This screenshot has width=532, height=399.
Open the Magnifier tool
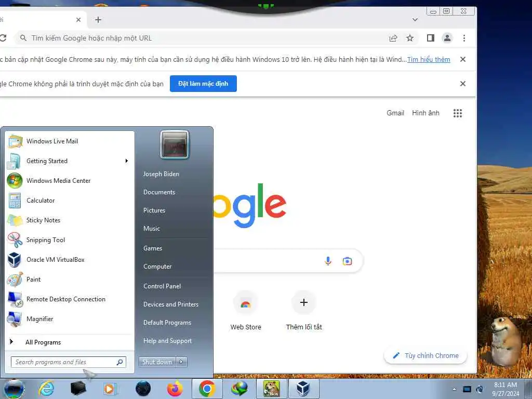pyautogui.click(x=70, y=319)
